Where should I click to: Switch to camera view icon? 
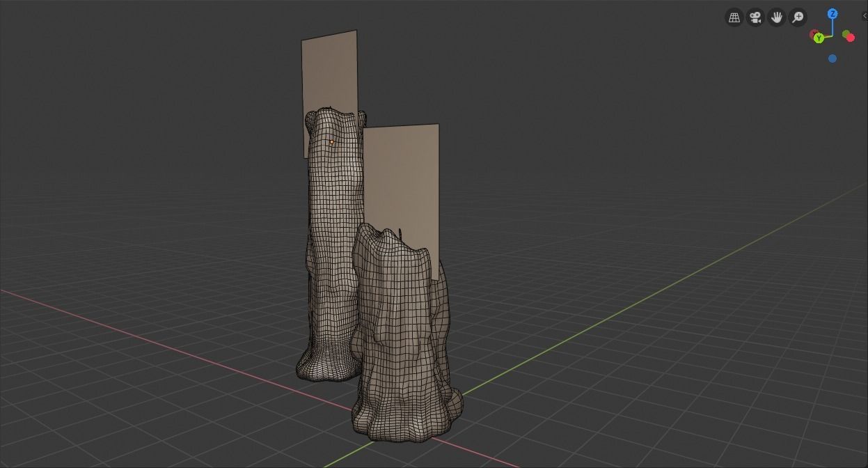pos(756,17)
